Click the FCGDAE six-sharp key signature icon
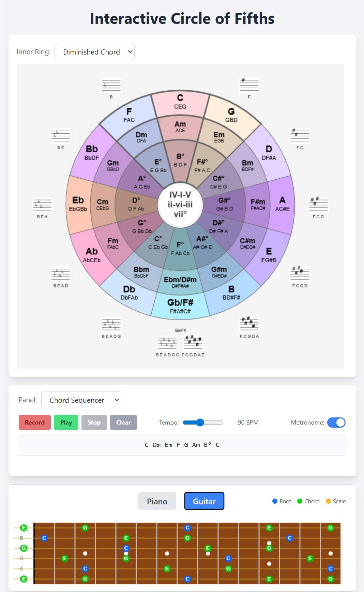 (x=194, y=342)
